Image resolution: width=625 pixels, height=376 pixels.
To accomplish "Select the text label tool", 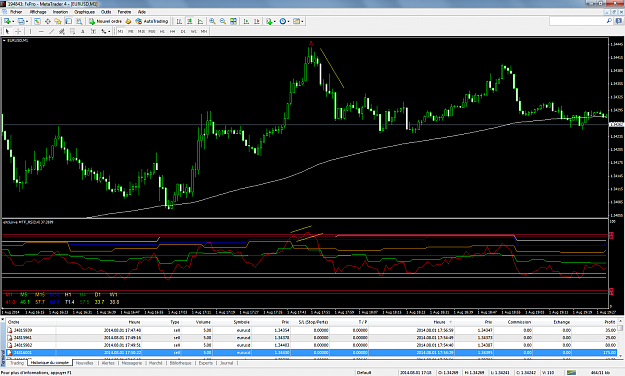I will 93,31.
